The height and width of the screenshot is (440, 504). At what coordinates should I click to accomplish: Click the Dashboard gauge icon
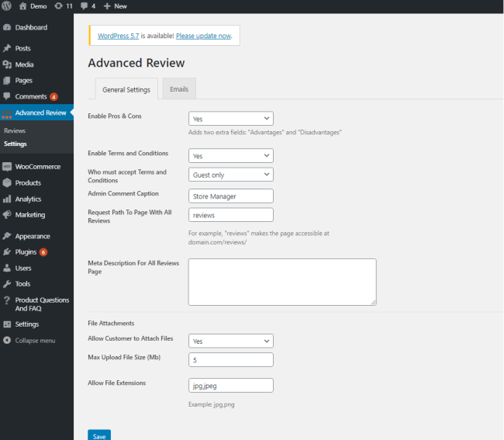pos(7,27)
